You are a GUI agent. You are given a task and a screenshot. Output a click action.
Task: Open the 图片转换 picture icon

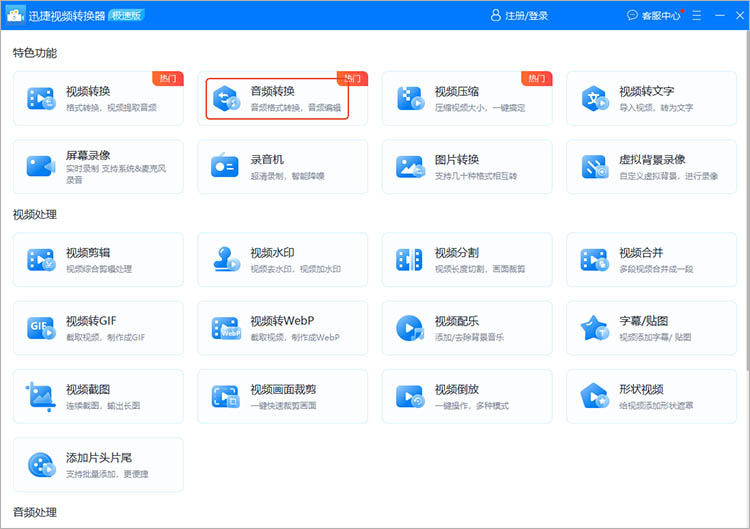click(410, 166)
